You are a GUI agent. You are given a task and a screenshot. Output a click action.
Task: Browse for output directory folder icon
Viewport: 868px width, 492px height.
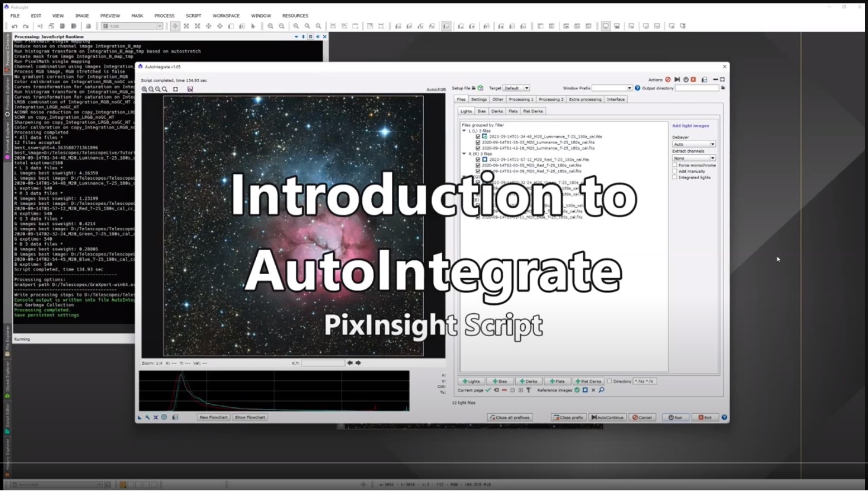(723, 88)
